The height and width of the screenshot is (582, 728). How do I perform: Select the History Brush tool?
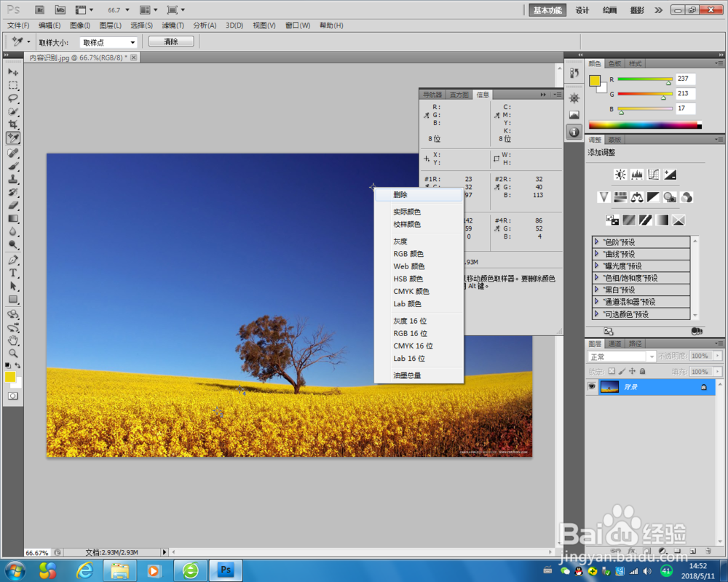coord(13,191)
